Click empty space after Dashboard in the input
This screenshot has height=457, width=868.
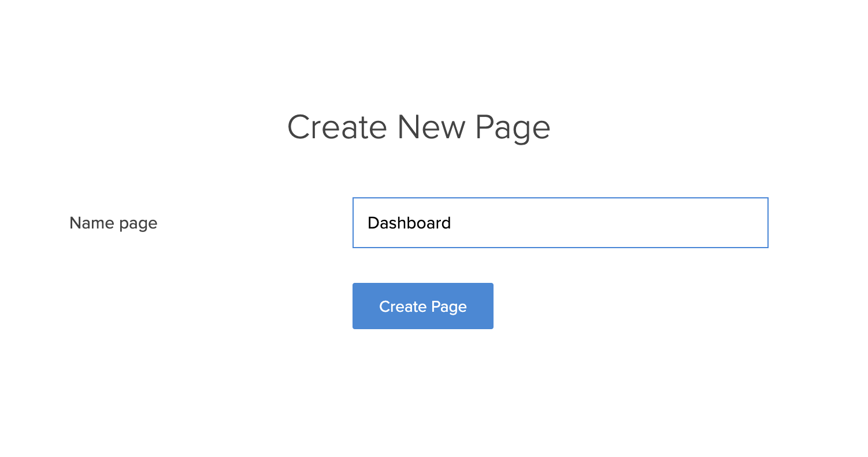(x=607, y=223)
